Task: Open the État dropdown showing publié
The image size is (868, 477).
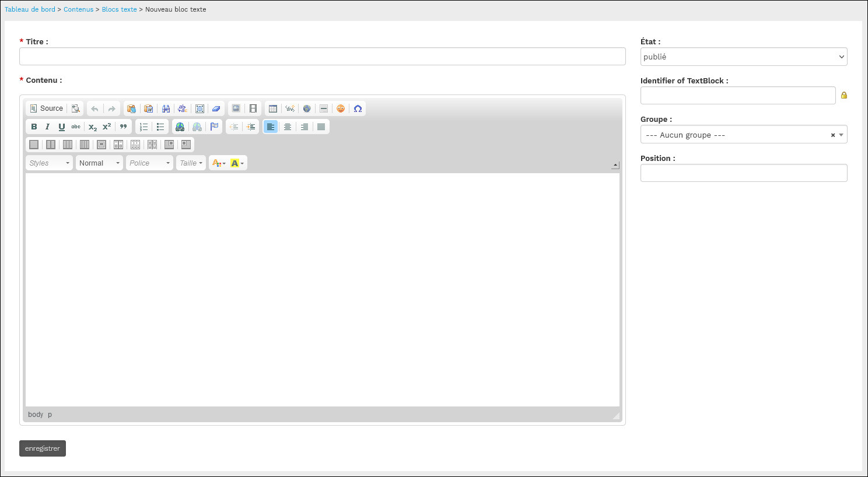Action: [x=744, y=57]
